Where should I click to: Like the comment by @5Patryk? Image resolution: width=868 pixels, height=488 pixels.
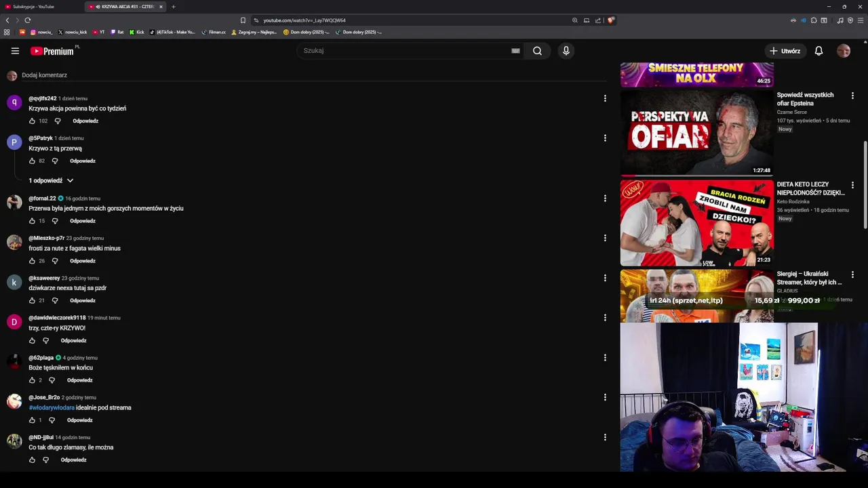coord(32,161)
